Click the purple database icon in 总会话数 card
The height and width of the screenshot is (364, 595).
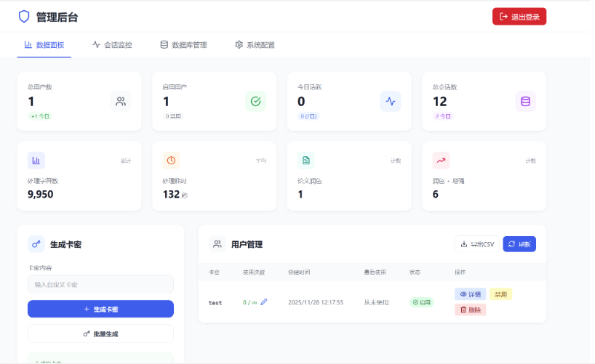pyautogui.click(x=525, y=101)
